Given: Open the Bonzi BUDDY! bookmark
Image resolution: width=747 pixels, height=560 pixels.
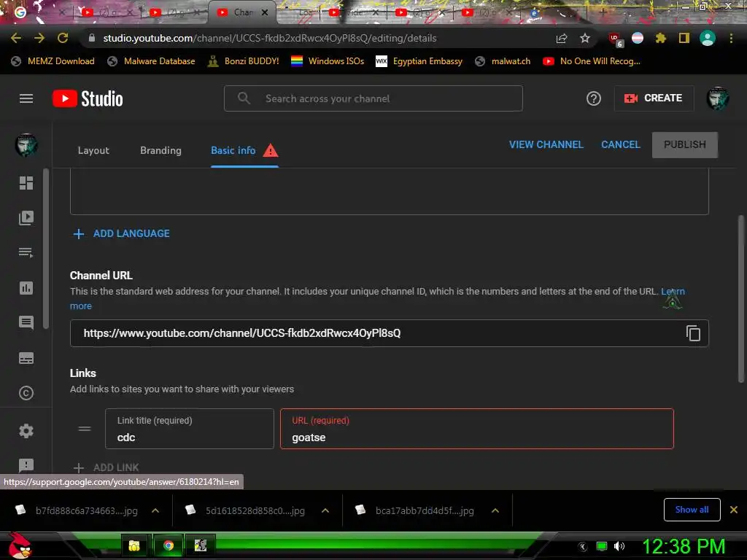Looking at the screenshot, I should click(x=244, y=61).
